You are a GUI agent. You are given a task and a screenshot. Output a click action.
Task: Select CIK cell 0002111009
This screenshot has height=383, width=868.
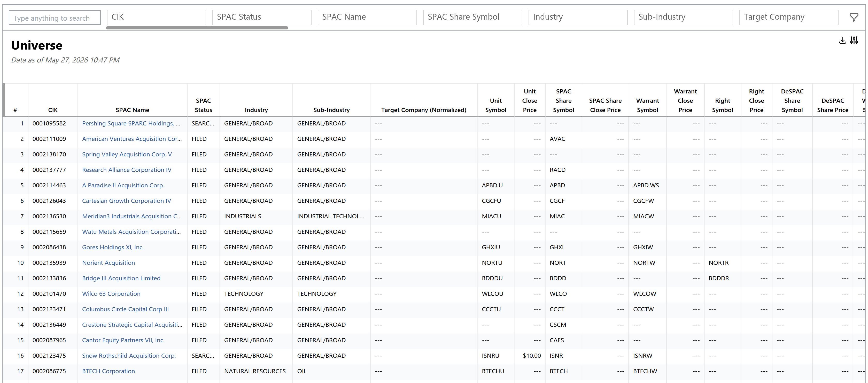click(x=49, y=139)
